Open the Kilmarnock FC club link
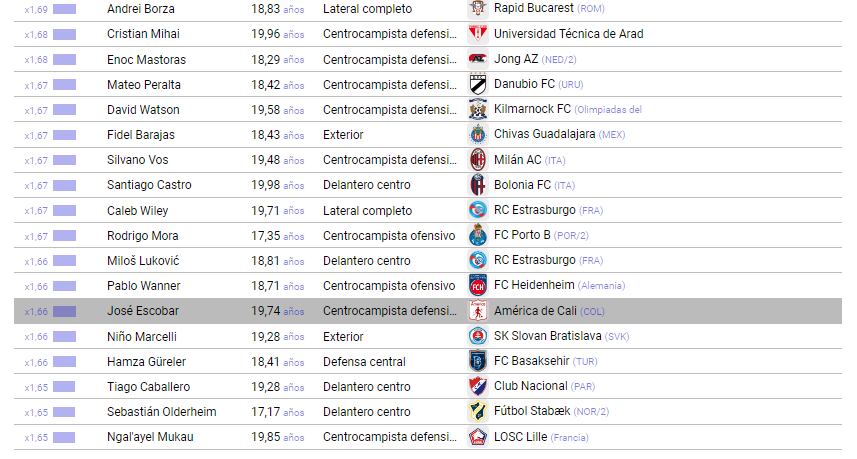The width and height of the screenshot is (857, 459). 533,109
